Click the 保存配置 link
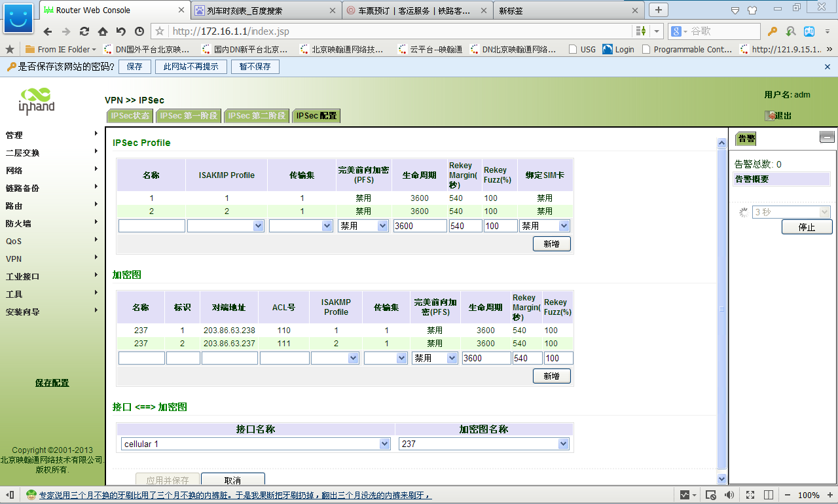838x504 pixels. click(52, 383)
